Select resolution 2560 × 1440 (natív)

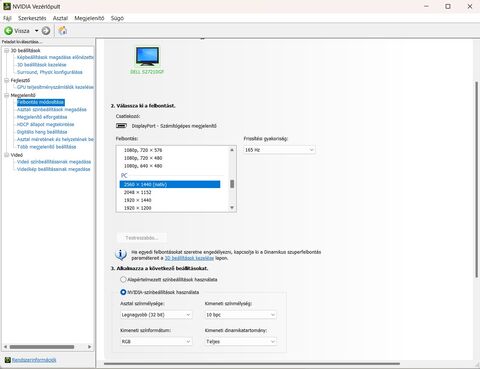coord(170,184)
